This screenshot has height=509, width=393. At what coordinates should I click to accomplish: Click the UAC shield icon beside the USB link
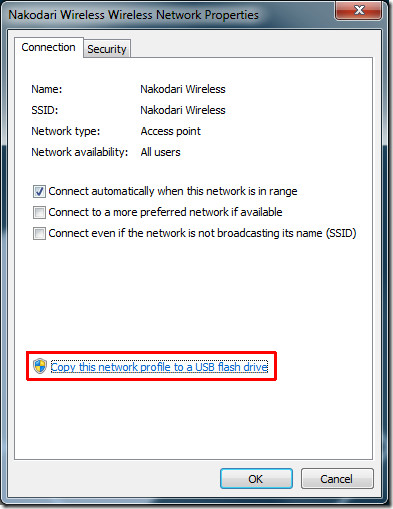pos(40,366)
